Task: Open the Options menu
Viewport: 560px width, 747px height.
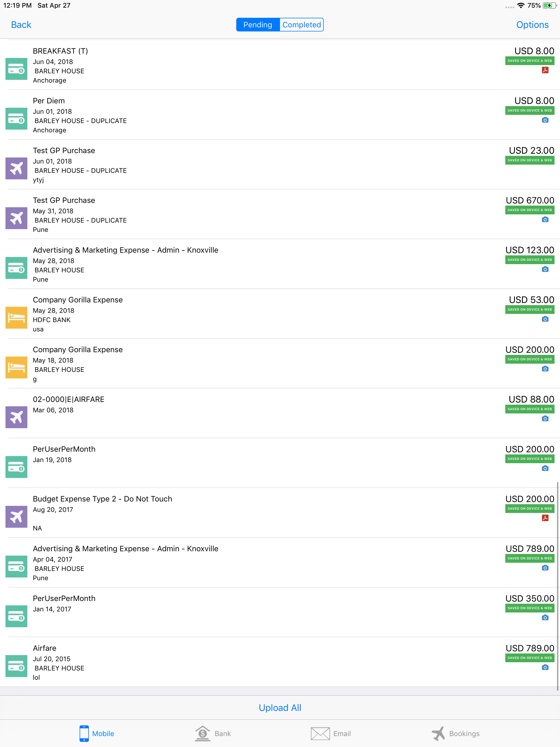Action: tap(532, 25)
